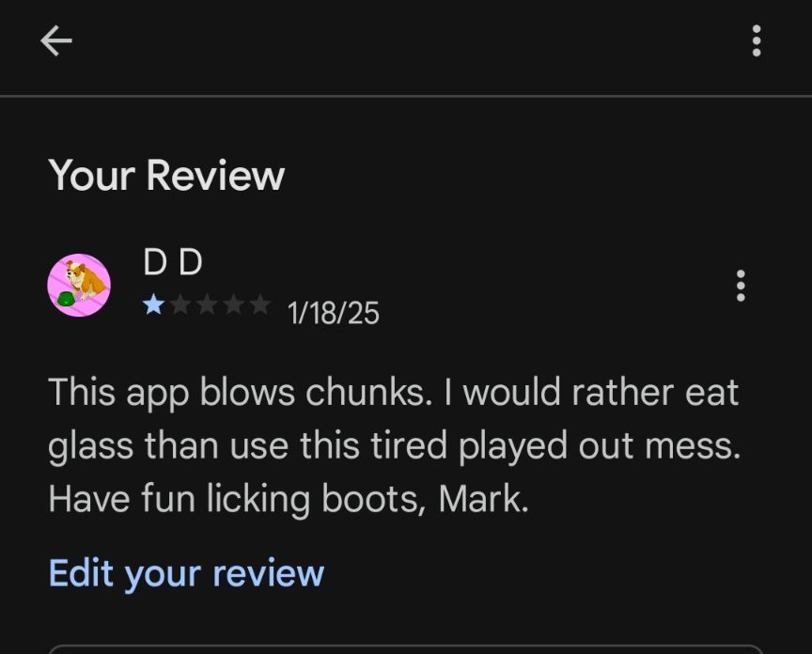Tap the word "chunks." in the review

368,392
